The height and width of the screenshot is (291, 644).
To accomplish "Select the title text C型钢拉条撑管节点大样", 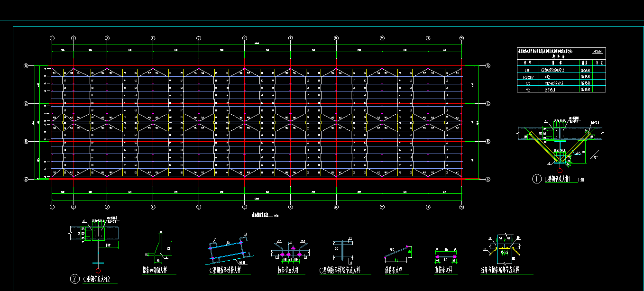I will (340, 270).
